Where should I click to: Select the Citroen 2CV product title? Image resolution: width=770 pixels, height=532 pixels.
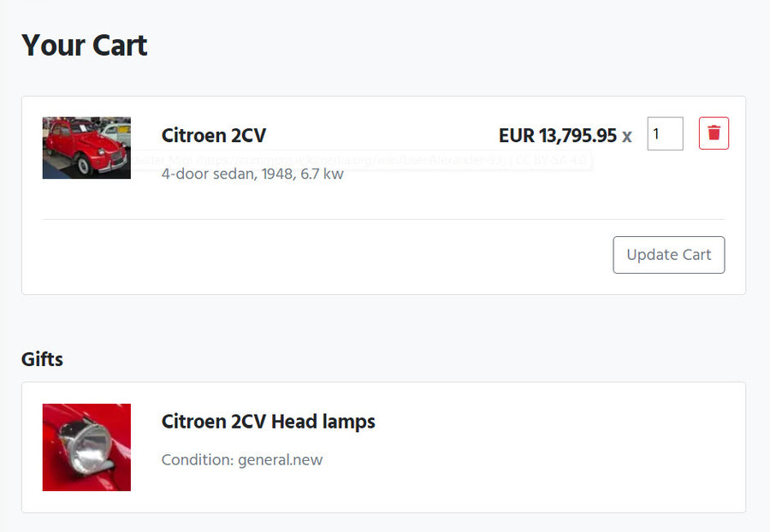pyautogui.click(x=213, y=135)
